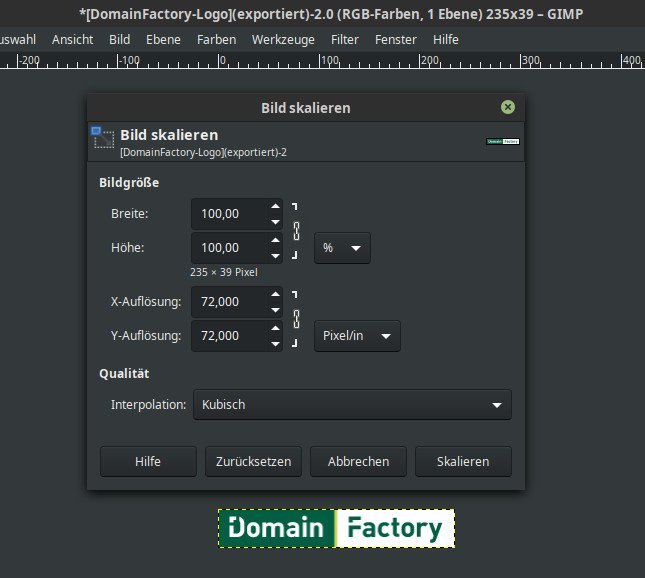
Task: Open the Farben menu
Action: point(216,39)
